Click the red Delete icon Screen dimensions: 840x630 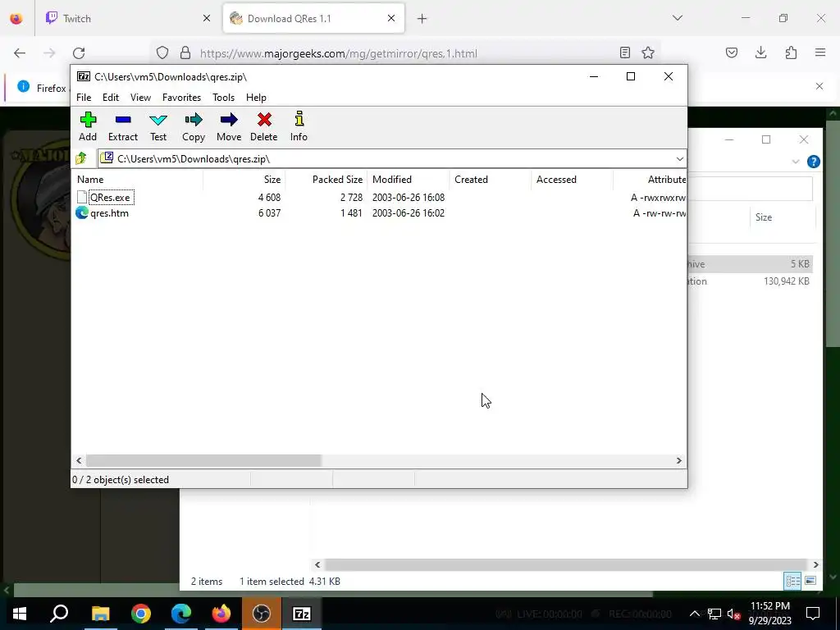[264, 127]
